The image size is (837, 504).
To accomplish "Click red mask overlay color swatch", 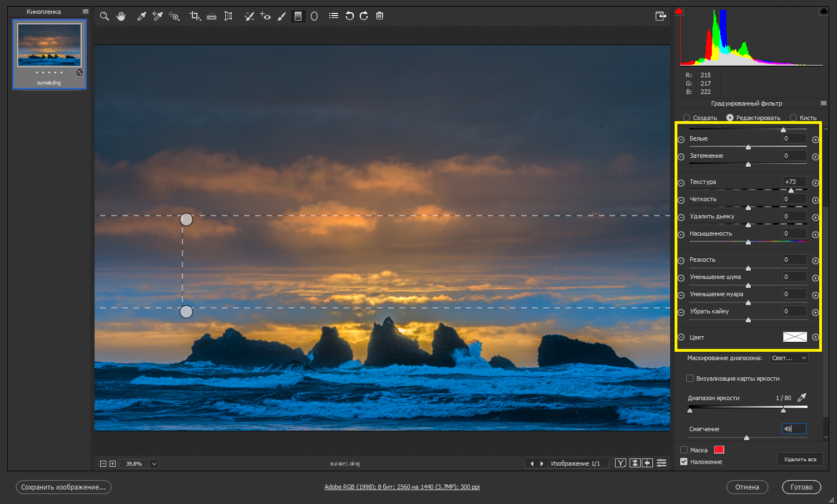I will [x=719, y=450].
